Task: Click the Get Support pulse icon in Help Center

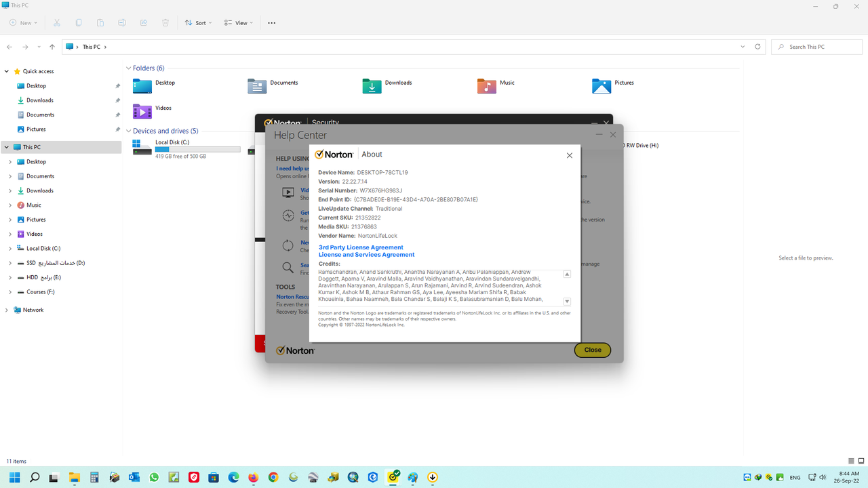Action: click(288, 216)
